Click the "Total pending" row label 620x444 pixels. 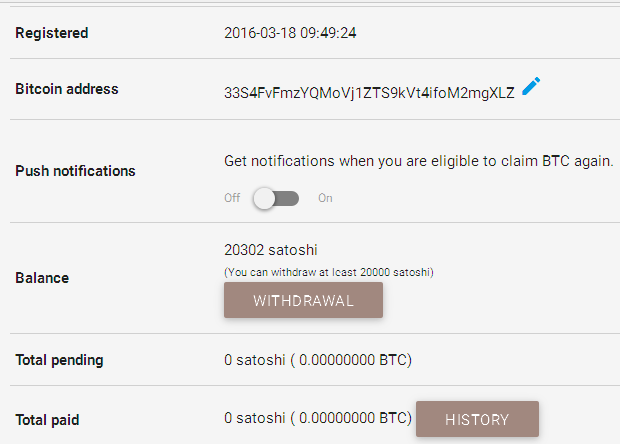(59, 360)
